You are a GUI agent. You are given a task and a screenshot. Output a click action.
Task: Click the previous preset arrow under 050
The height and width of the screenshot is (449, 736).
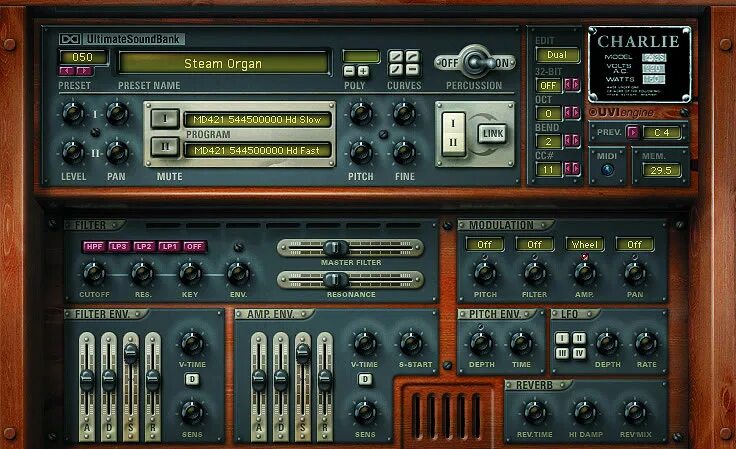click(67, 71)
